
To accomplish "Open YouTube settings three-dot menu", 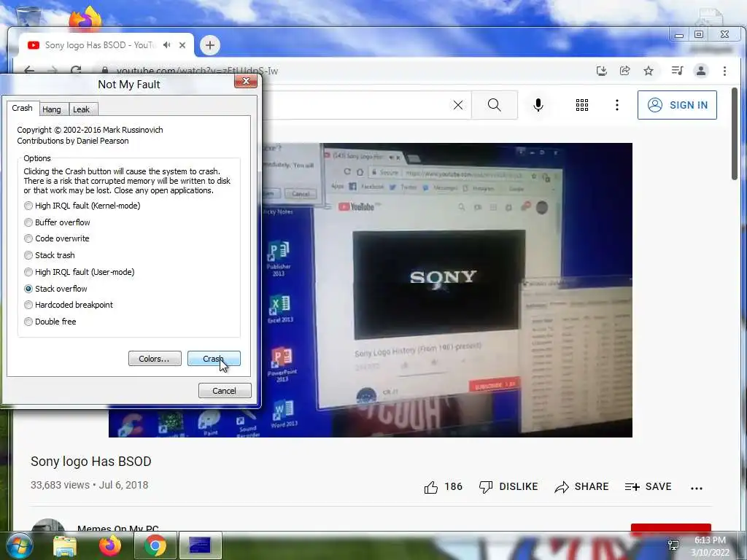I will (617, 105).
